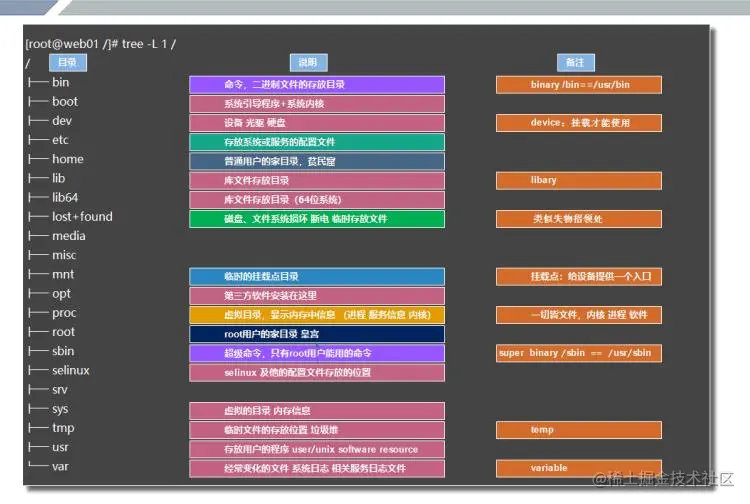
Task: Select the "root" directory entry
Action: click(x=63, y=332)
